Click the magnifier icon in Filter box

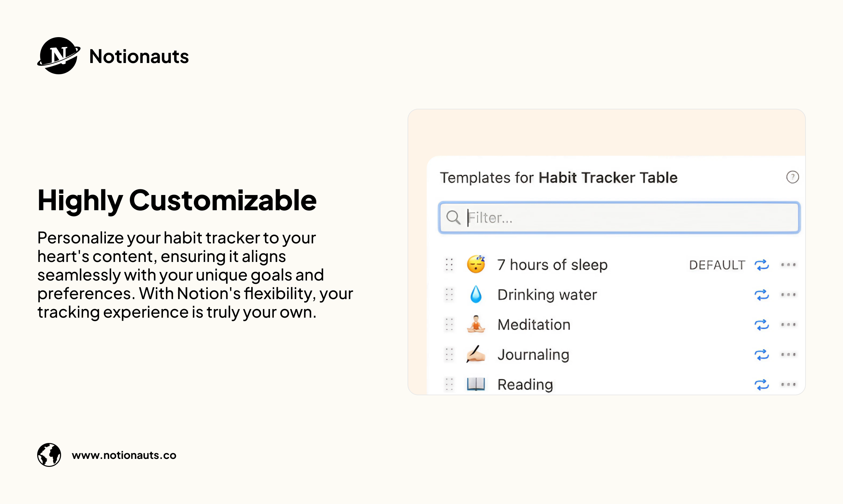[453, 218]
